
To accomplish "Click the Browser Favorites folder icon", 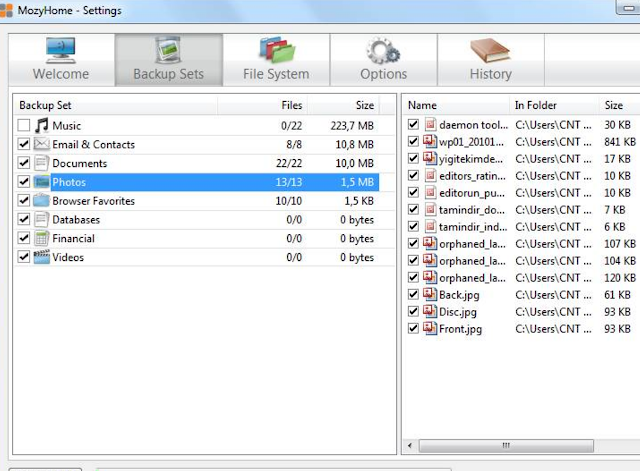I will click(x=42, y=200).
